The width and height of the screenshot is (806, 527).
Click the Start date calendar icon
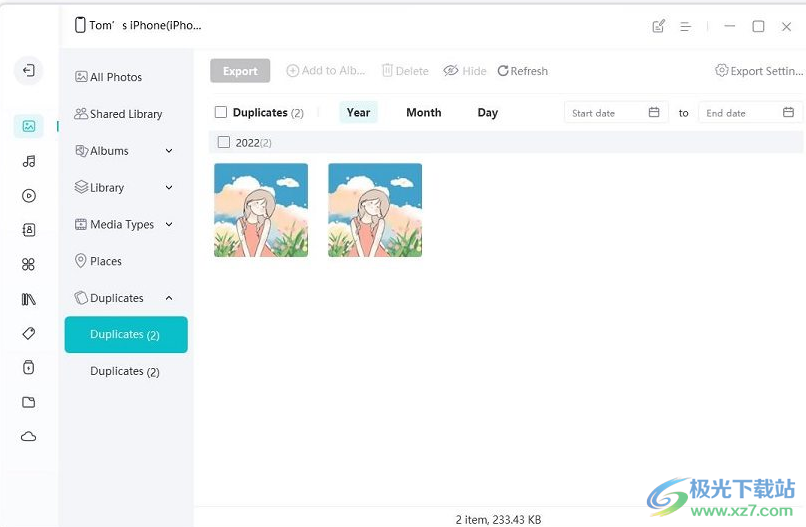point(654,112)
